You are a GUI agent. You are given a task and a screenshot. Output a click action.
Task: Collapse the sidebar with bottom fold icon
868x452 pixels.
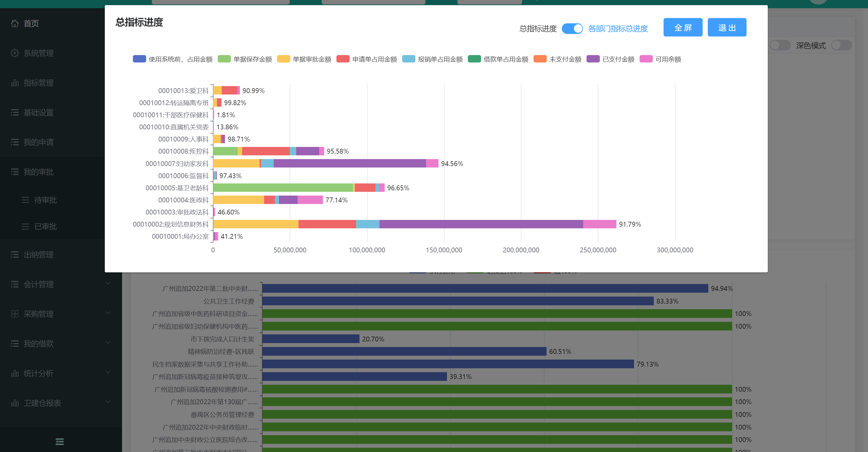point(60,441)
